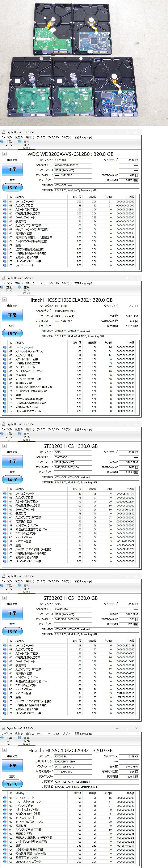Click the CrystalDiskInfo title bar icon in the WDC window

coord(3,132)
